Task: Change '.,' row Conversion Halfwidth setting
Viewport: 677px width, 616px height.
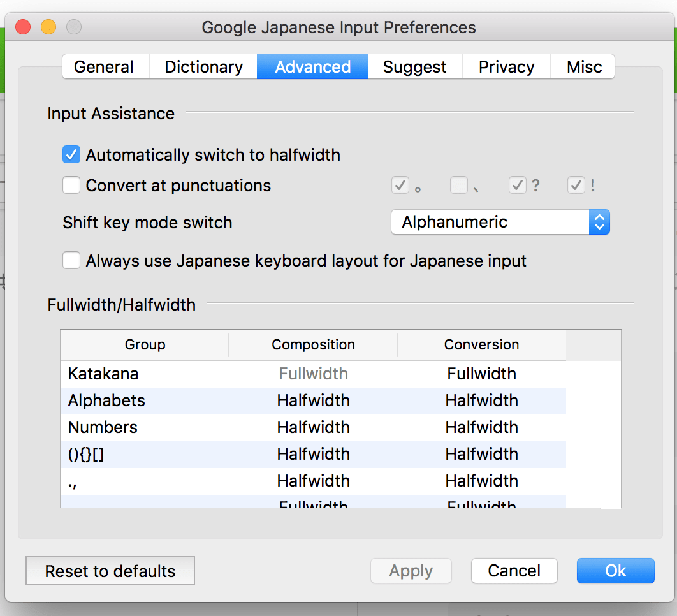Action: tap(481, 481)
